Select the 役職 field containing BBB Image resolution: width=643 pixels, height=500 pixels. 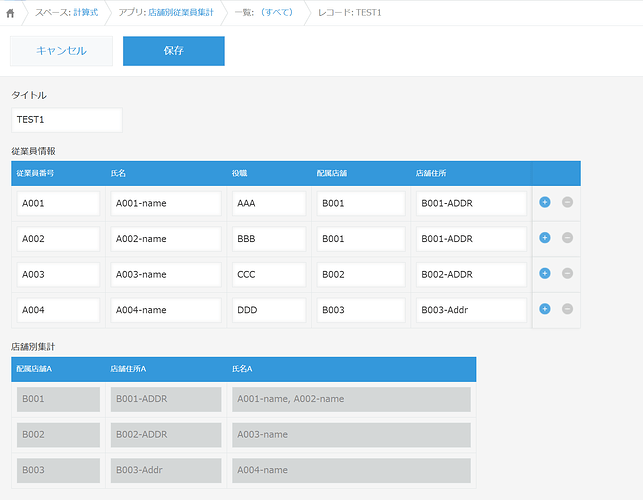pyautogui.click(x=268, y=239)
